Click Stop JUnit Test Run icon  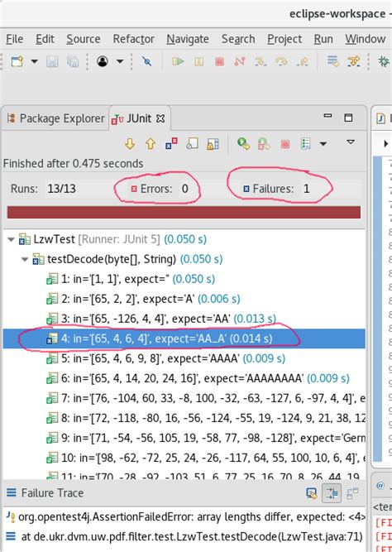click(x=285, y=144)
